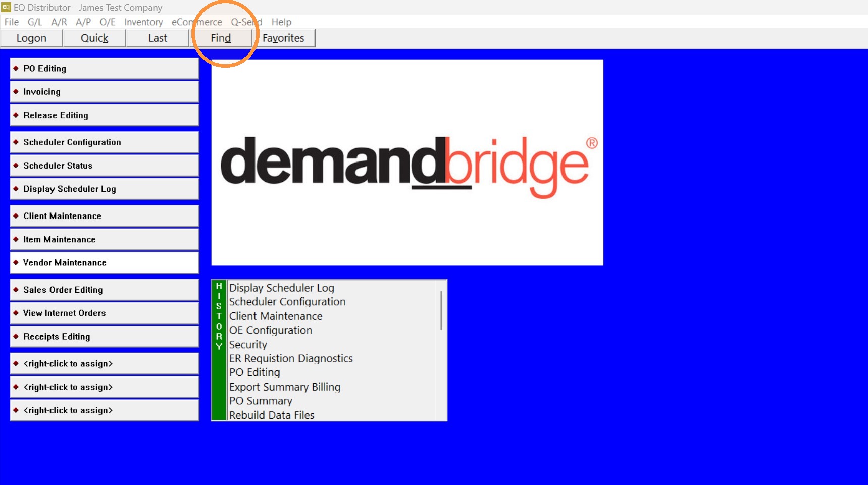Launch PO Editing from shortcut panel
The height and width of the screenshot is (485, 868).
[x=105, y=69]
